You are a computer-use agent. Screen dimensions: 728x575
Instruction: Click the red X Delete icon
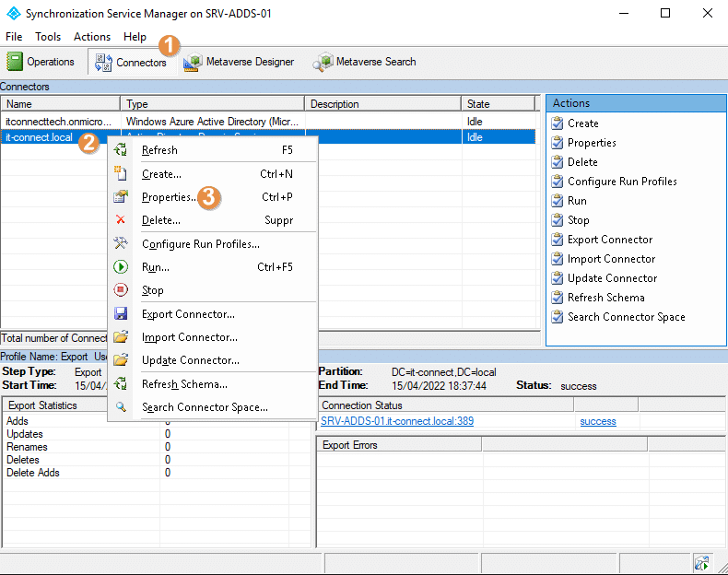coord(121,220)
